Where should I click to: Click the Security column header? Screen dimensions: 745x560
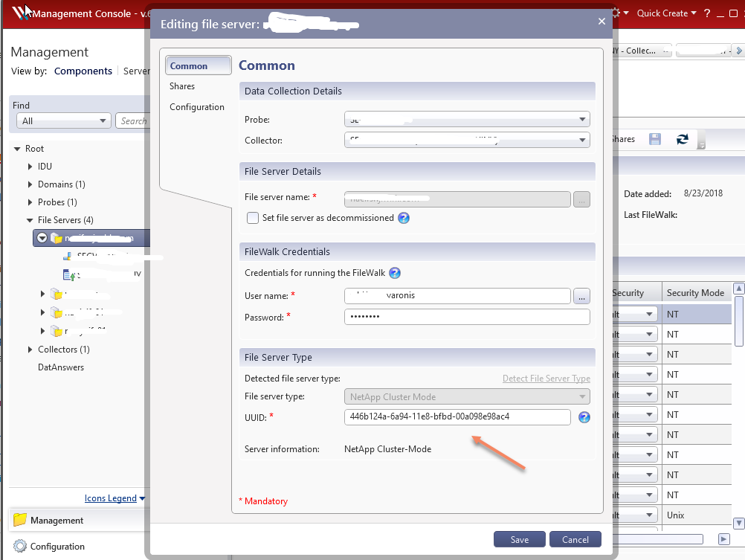click(636, 293)
